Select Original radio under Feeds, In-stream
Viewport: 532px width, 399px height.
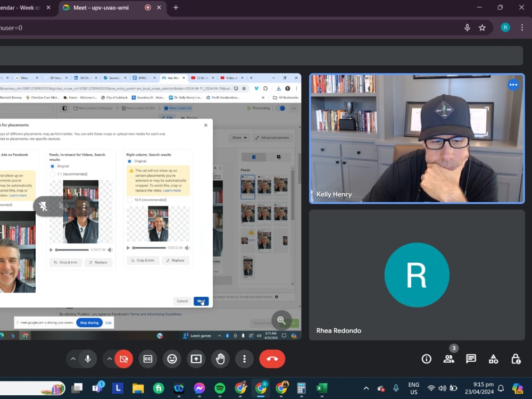pyautogui.click(x=52, y=166)
